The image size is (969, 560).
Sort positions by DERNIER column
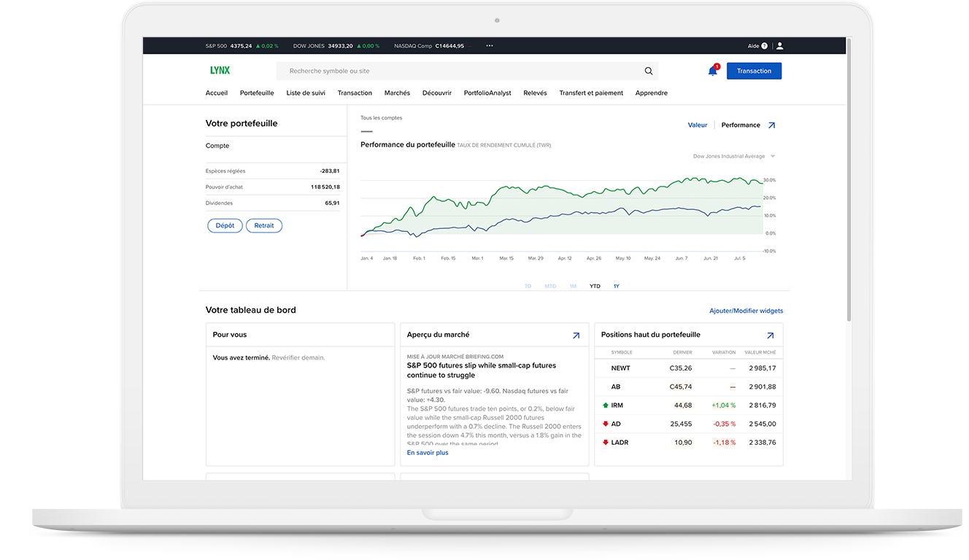[682, 352]
